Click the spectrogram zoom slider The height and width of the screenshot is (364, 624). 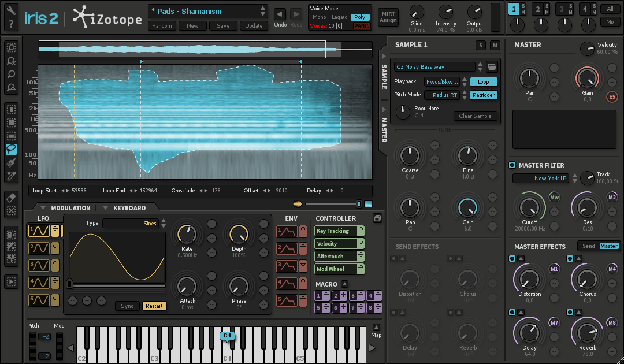pos(332,204)
